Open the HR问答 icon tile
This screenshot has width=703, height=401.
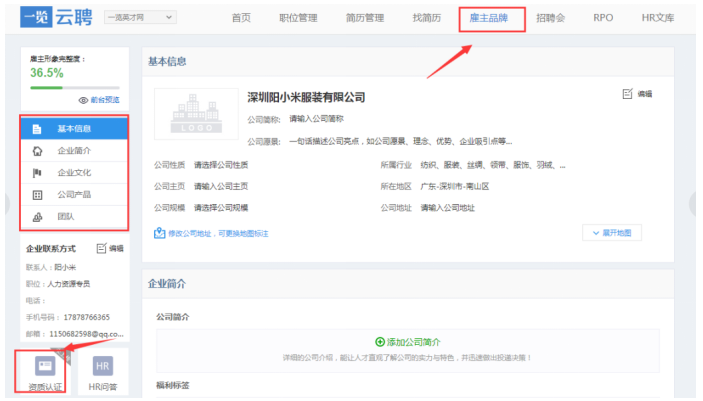tap(102, 372)
